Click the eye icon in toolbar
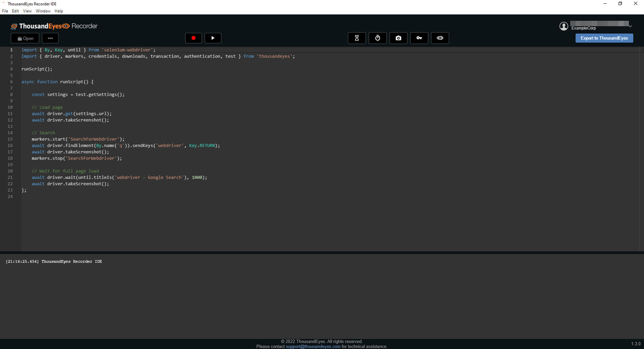 (440, 38)
